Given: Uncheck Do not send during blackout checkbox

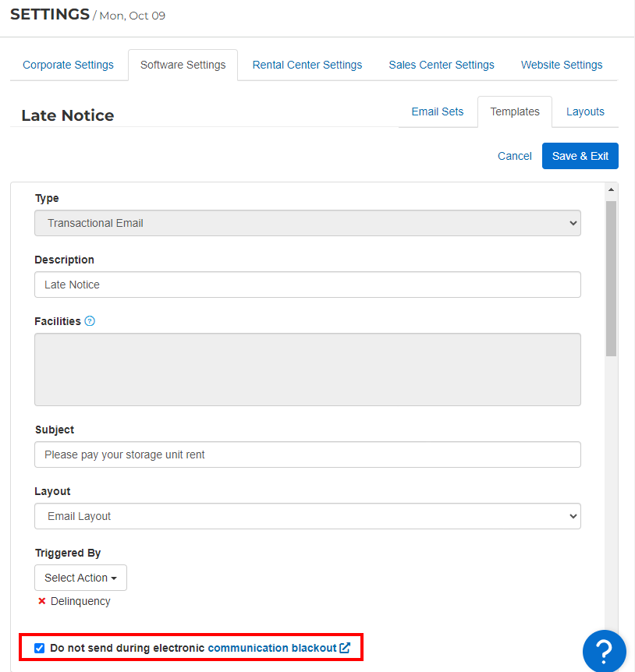Looking at the screenshot, I should click(x=40, y=648).
